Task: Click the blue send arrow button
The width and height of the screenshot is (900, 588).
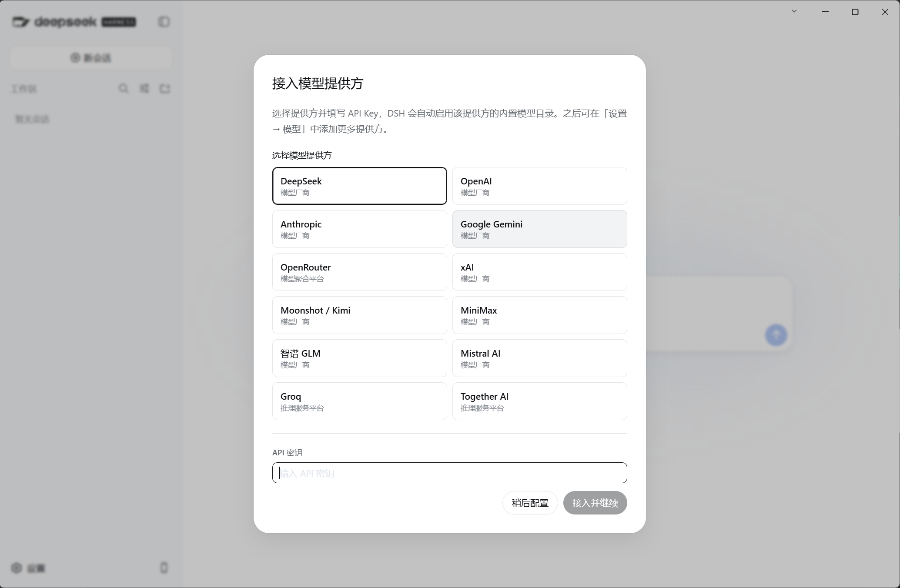Action: 776,335
